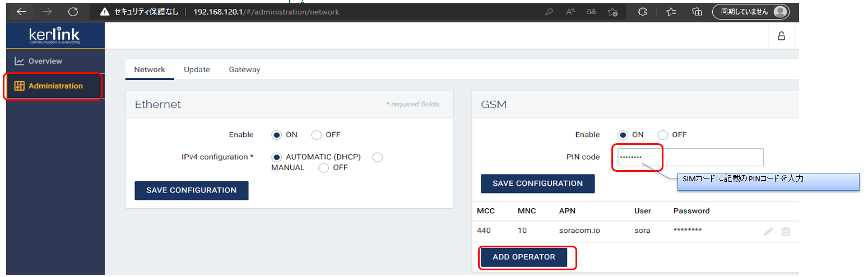
Task: Set Ethernet Enable to OFF
Action: (x=317, y=135)
